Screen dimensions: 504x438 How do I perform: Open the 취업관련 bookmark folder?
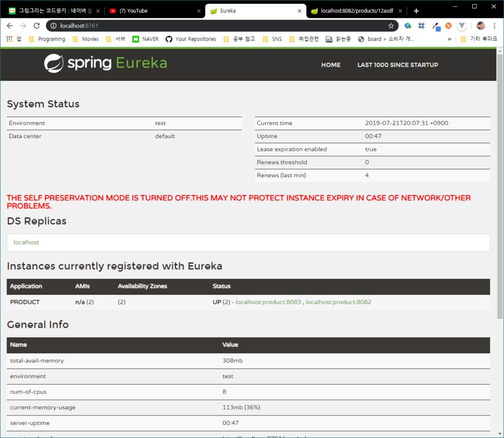point(304,39)
